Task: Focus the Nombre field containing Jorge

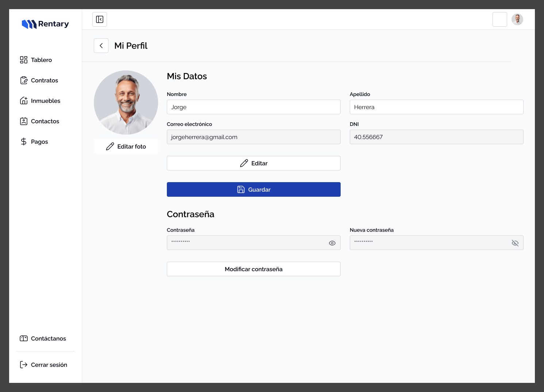Action: point(254,107)
